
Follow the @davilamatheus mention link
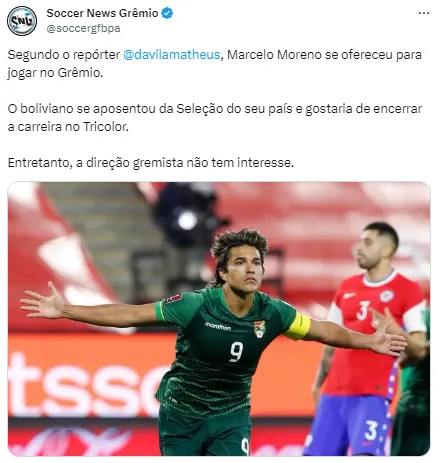pos(172,55)
